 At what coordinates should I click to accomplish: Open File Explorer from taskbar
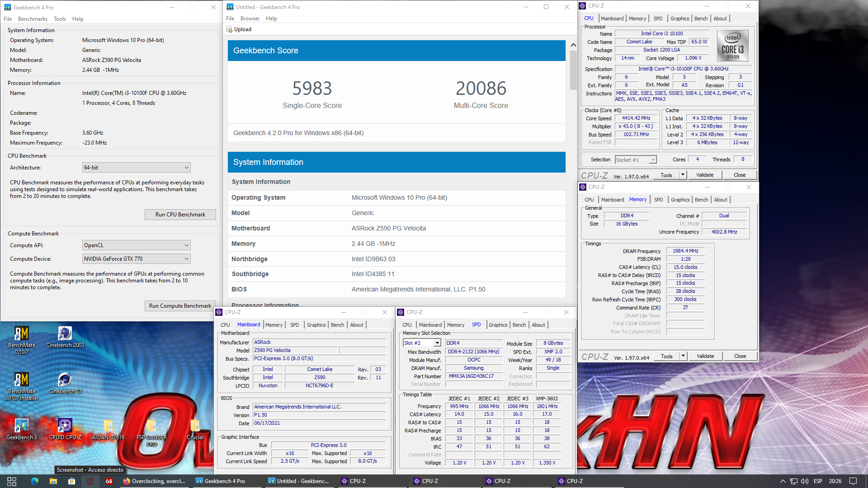[53, 481]
